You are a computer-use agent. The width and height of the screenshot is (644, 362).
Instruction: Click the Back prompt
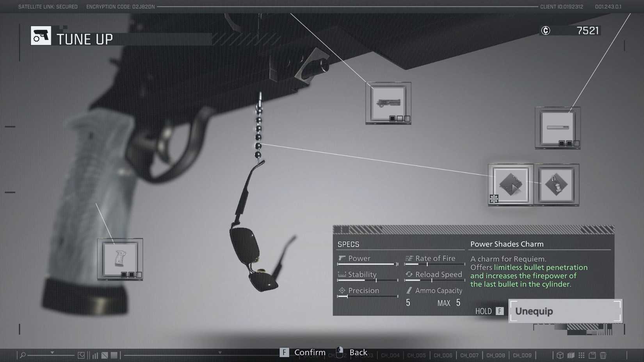[x=352, y=352]
